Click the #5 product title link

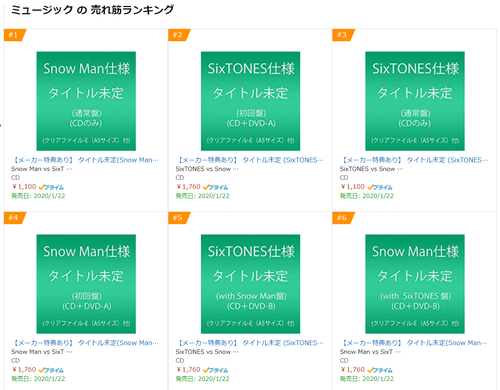250,343
